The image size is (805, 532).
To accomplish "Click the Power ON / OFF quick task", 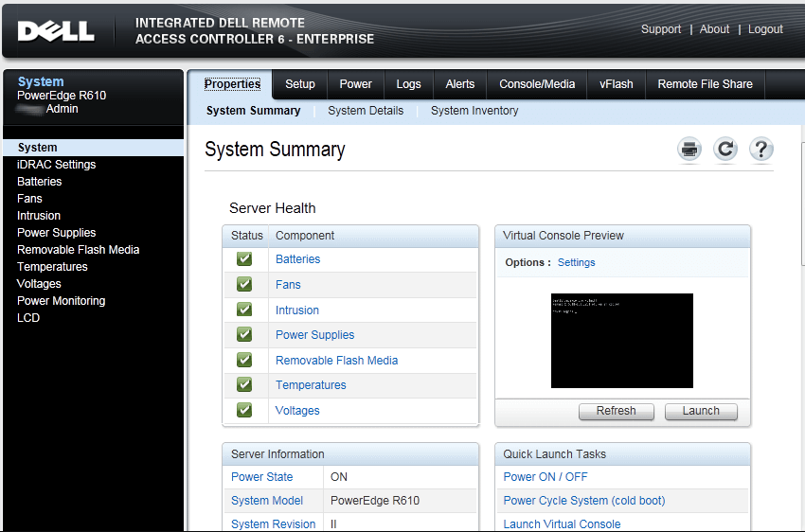I will (546, 477).
